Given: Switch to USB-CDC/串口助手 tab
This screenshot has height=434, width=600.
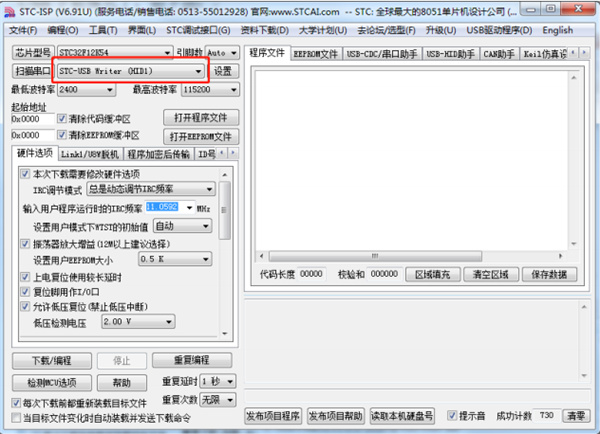Looking at the screenshot, I should coord(382,54).
